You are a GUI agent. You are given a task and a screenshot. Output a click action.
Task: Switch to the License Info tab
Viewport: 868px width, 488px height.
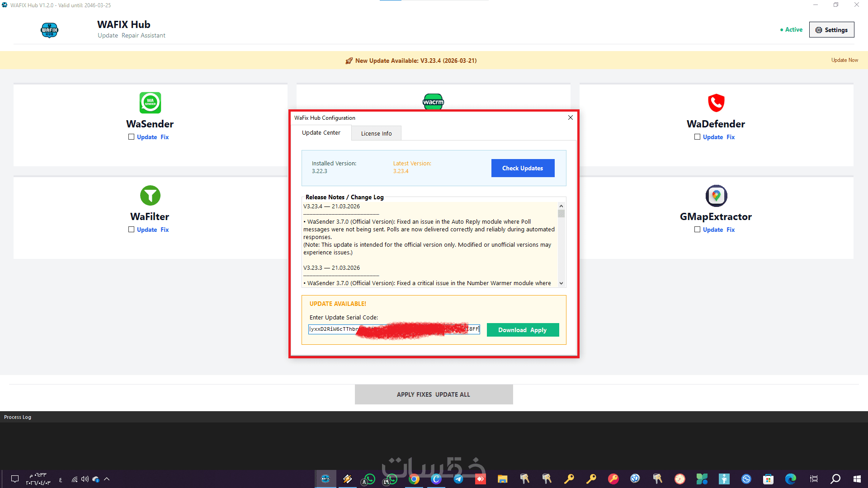[x=376, y=133]
